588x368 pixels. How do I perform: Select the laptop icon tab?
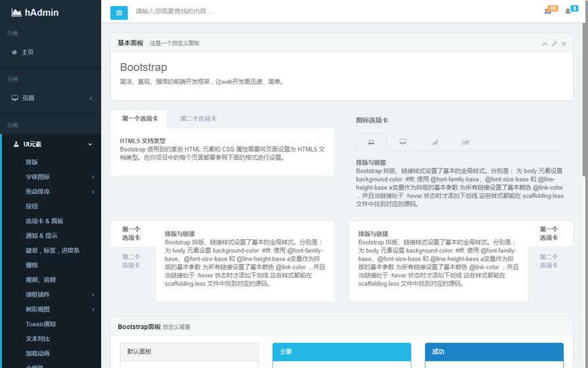[371, 142]
